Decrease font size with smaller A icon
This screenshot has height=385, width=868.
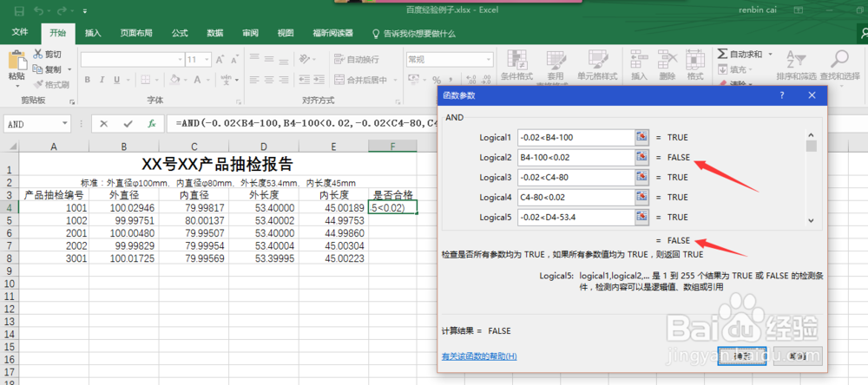pyautogui.click(x=234, y=60)
